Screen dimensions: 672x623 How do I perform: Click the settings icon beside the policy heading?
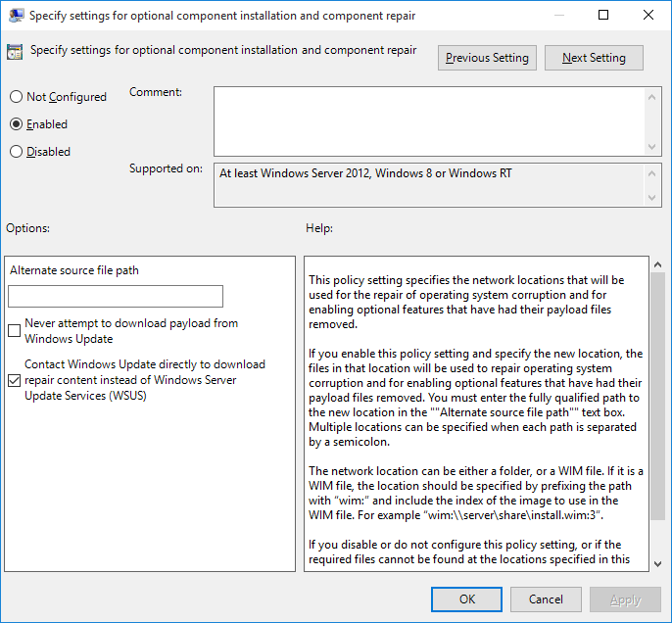pos(16,53)
